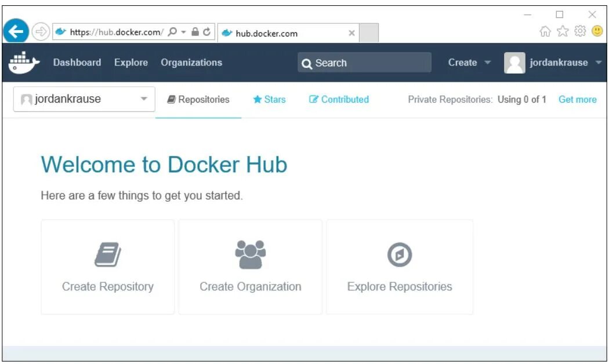Image resolution: width=609 pixels, height=364 pixels.
Task: Click the star icon beside Stars
Action: coord(257,99)
